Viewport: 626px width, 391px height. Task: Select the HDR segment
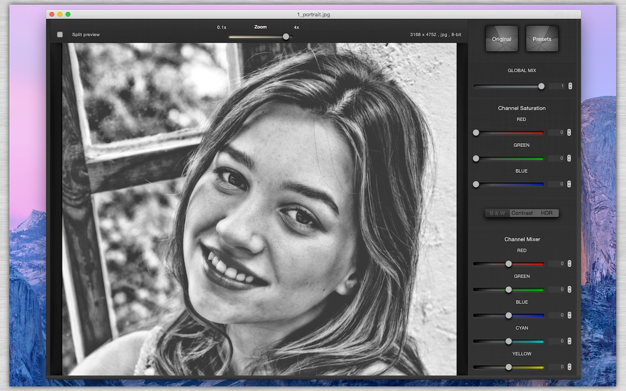tap(547, 213)
